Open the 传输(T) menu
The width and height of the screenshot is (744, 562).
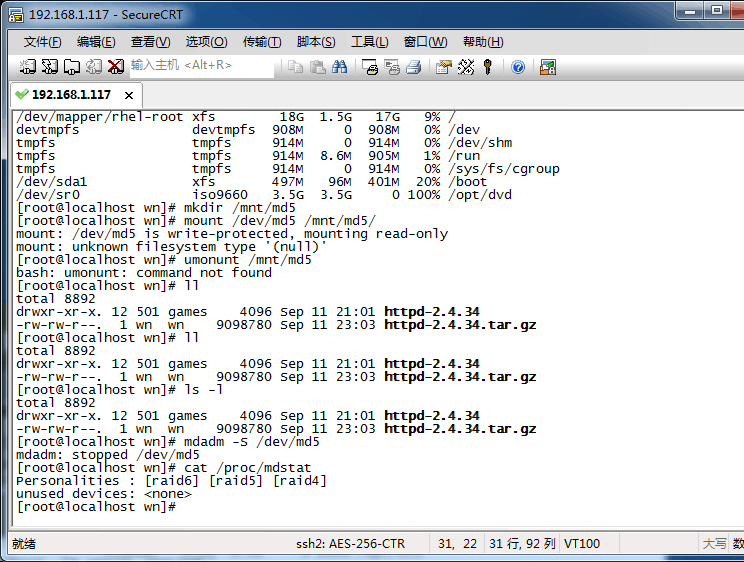[262, 42]
